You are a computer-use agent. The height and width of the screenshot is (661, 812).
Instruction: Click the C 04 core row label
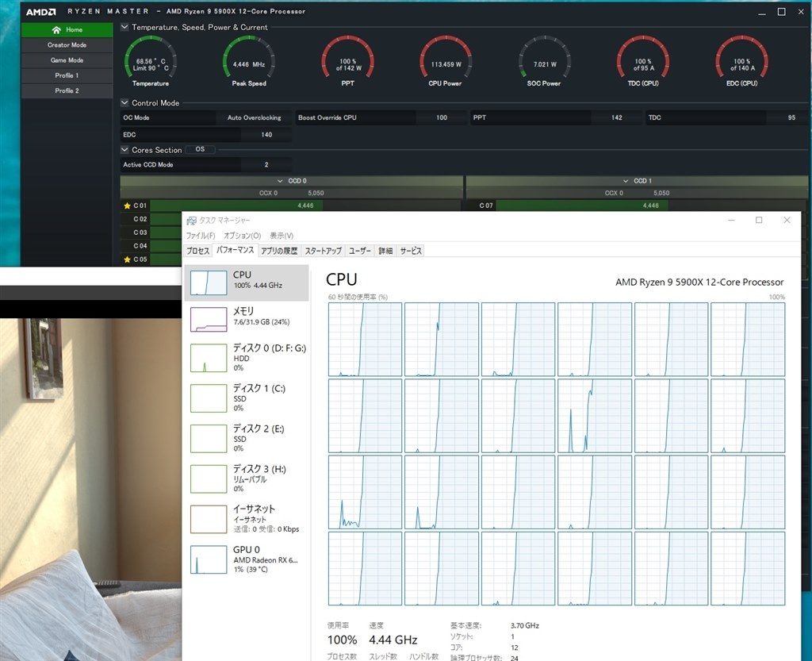[x=140, y=246]
